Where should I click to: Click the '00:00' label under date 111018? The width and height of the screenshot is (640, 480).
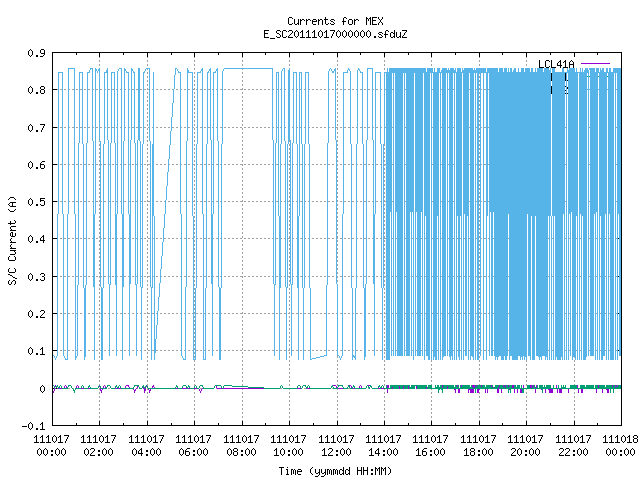click(620, 452)
